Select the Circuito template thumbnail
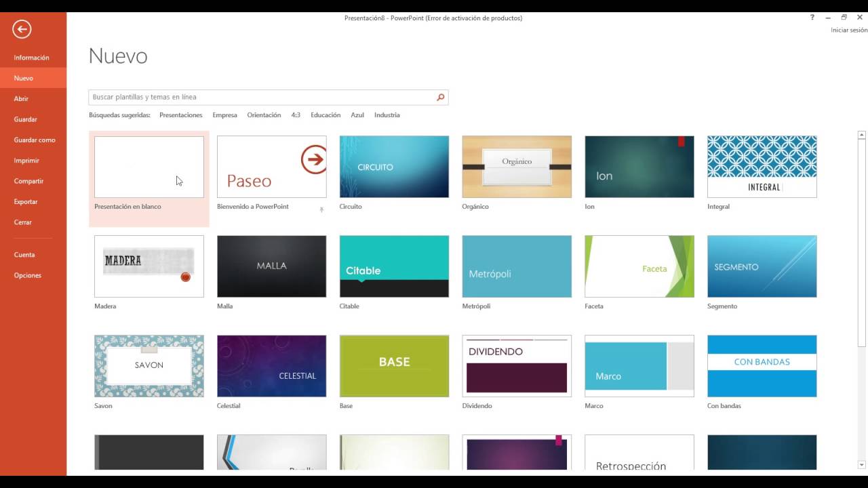Screen dimensions: 868x488 (x=394, y=167)
